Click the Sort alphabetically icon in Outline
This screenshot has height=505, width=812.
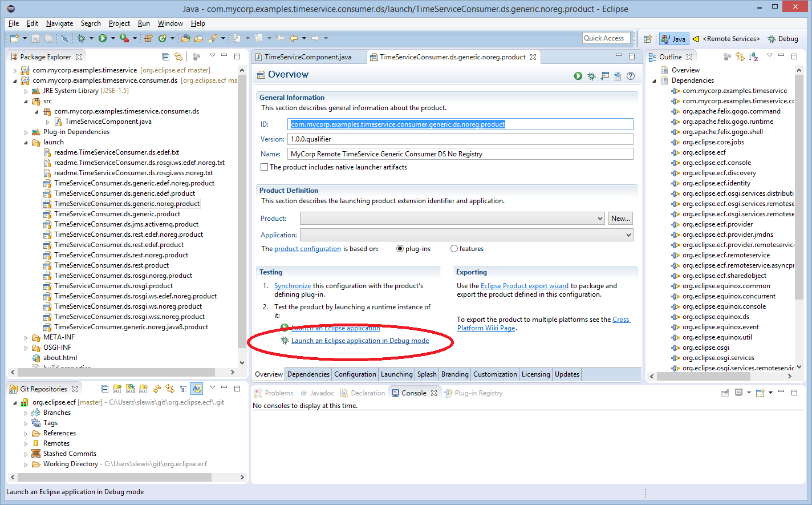coord(753,56)
